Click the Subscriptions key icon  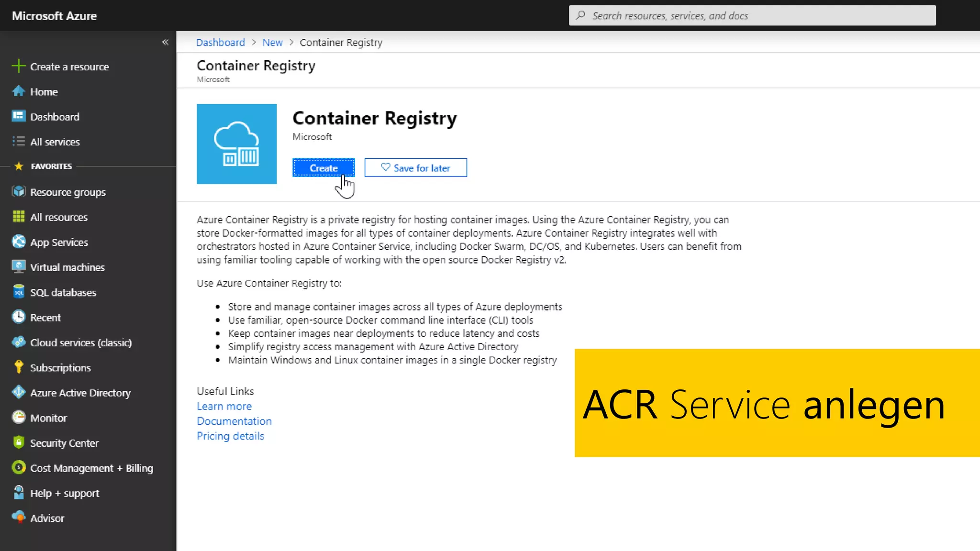(x=18, y=367)
